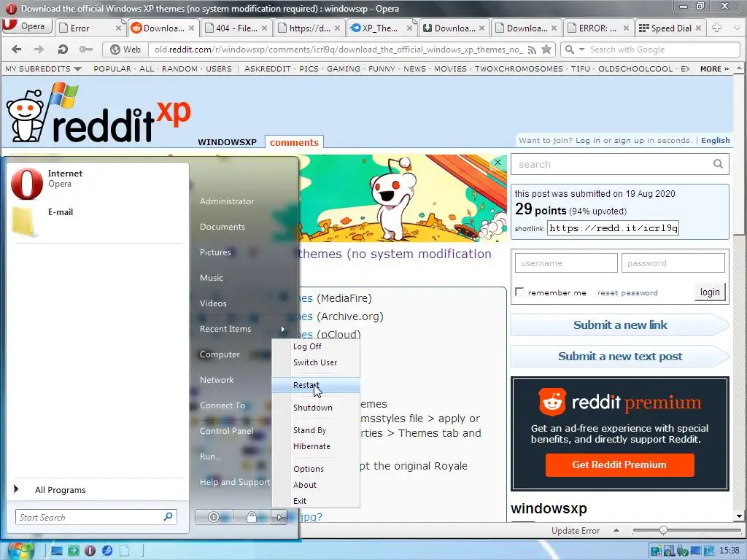Click the security shield tray icon
Viewport: 747px width, 560px height.
[x=683, y=551]
